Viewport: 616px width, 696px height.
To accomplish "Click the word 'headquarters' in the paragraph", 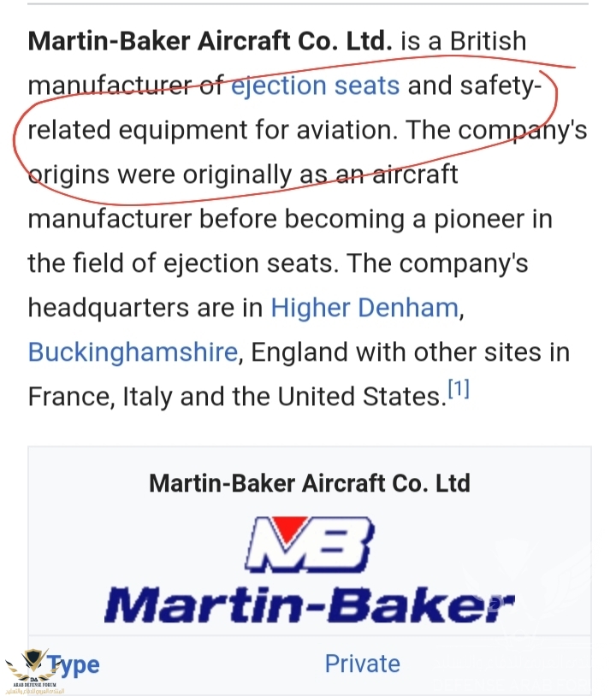I will pyautogui.click(x=109, y=309).
